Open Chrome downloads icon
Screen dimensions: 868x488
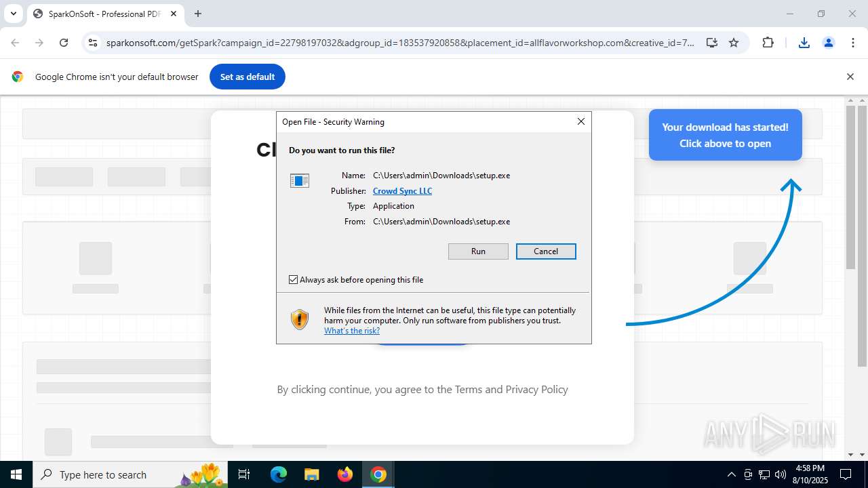pyautogui.click(x=804, y=43)
